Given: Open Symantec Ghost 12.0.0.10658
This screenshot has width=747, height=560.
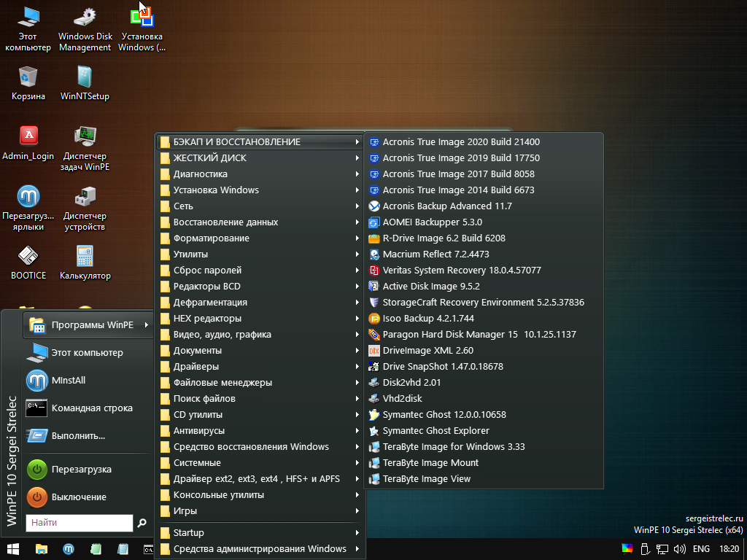Looking at the screenshot, I should point(484,415).
